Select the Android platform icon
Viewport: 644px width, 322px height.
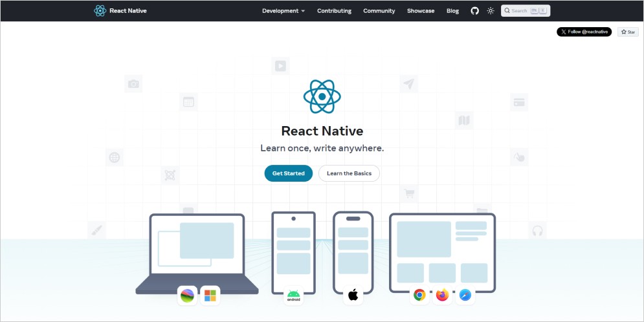tap(293, 295)
